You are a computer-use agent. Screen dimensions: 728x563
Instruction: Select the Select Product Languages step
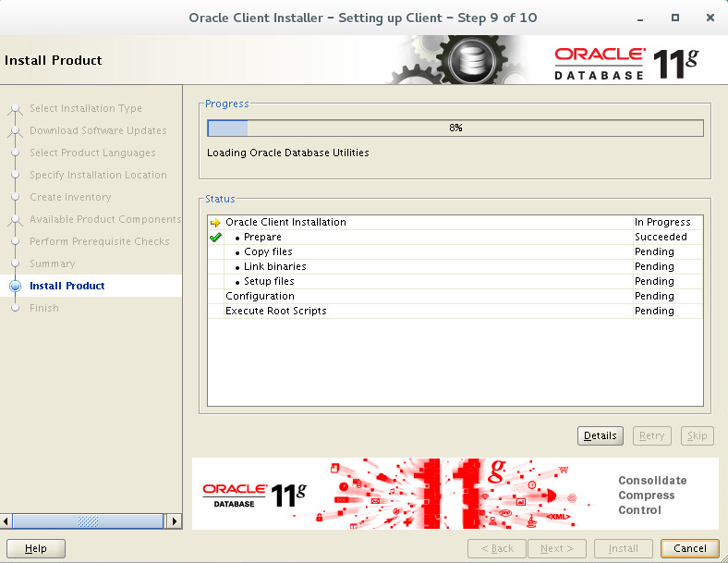coord(92,153)
